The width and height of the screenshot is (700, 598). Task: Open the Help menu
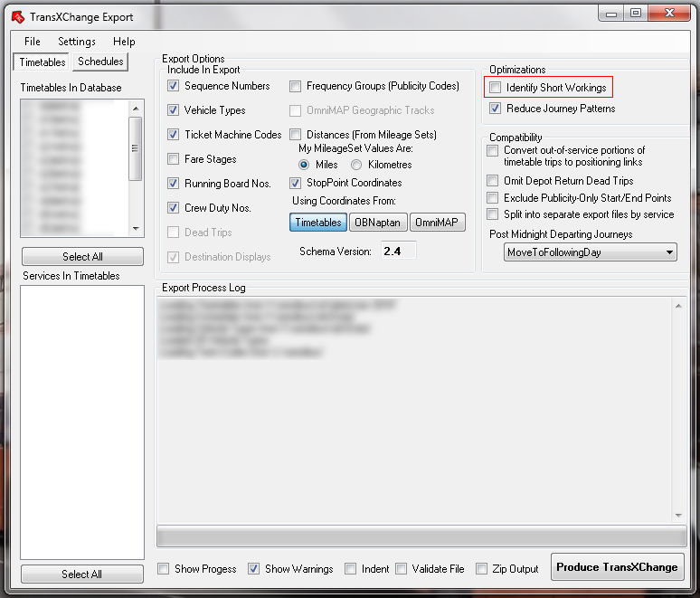(124, 42)
